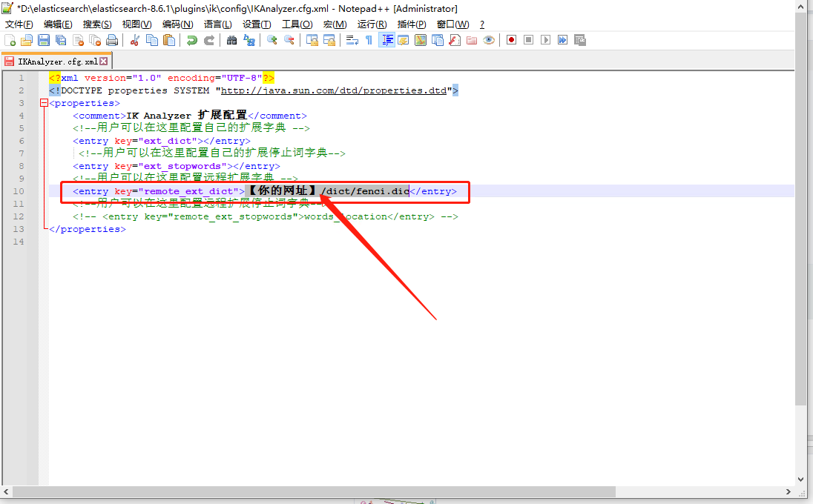Open the 编码(N) menu

tap(177, 24)
